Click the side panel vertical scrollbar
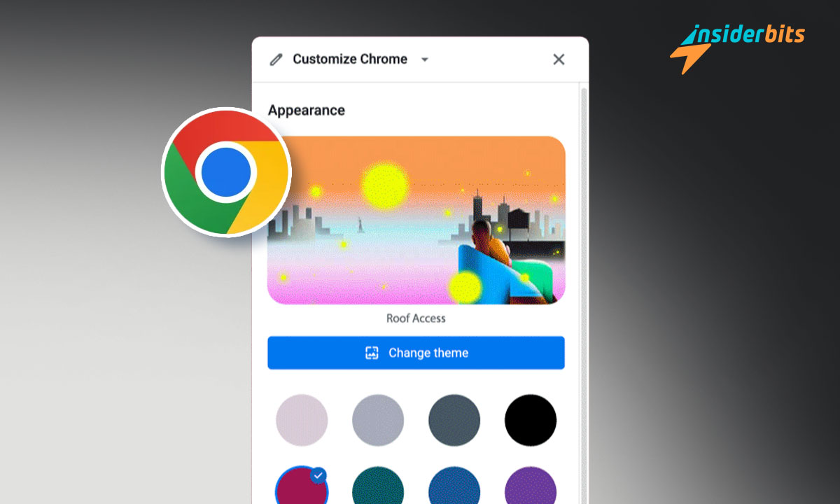The image size is (840, 504). click(x=584, y=280)
